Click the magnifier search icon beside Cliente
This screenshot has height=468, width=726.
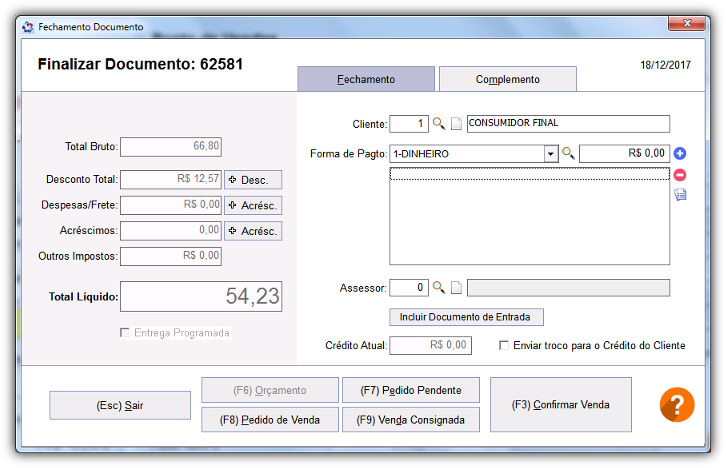click(x=438, y=124)
